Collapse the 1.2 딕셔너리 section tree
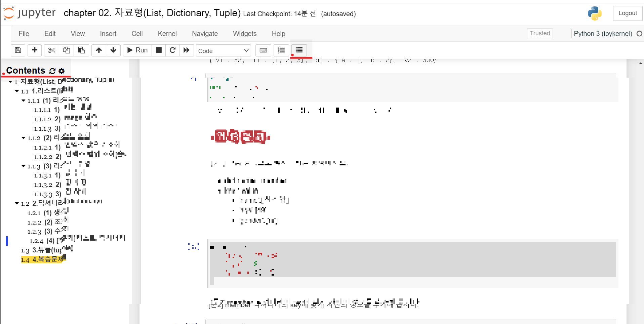This screenshot has width=644, height=324. pyautogui.click(x=16, y=203)
